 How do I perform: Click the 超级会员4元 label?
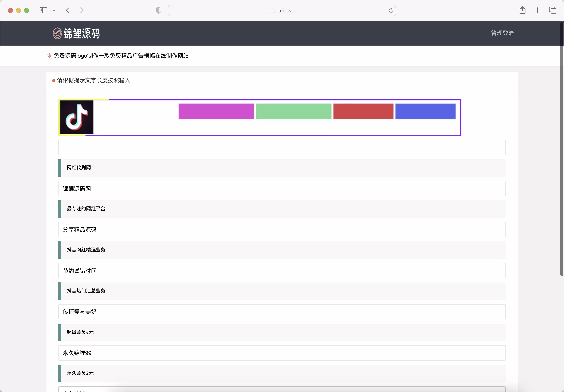click(x=80, y=332)
